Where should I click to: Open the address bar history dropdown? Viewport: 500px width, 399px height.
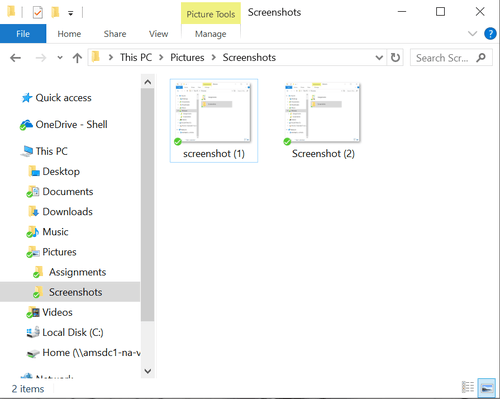pyautogui.click(x=379, y=58)
